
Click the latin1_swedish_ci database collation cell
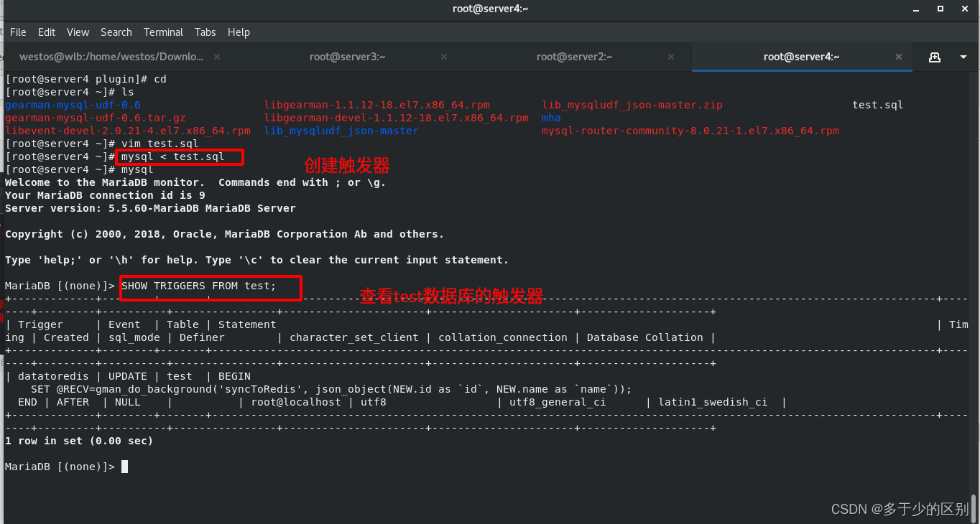point(713,402)
